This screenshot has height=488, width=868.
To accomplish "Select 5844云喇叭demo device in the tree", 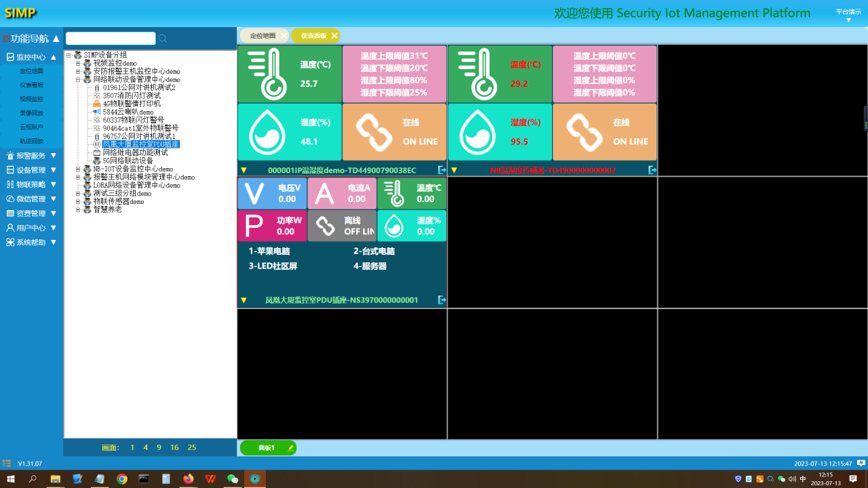I will pos(127,112).
